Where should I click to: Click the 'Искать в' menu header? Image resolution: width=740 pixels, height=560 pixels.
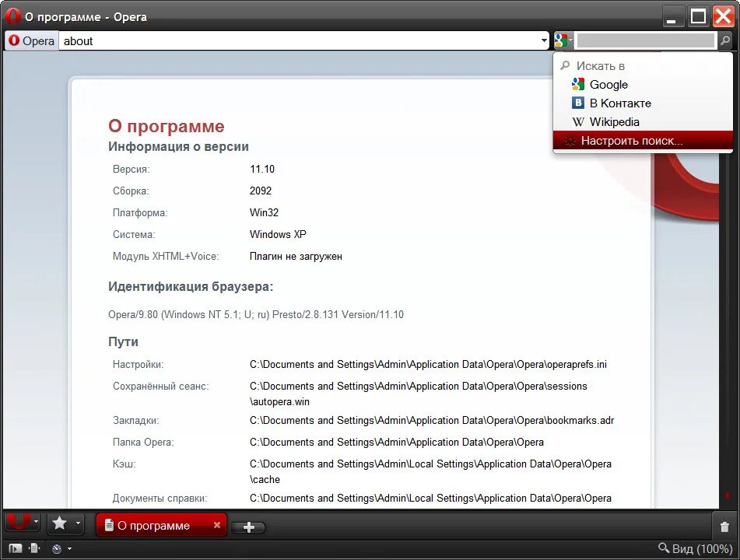tap(600, 66)
